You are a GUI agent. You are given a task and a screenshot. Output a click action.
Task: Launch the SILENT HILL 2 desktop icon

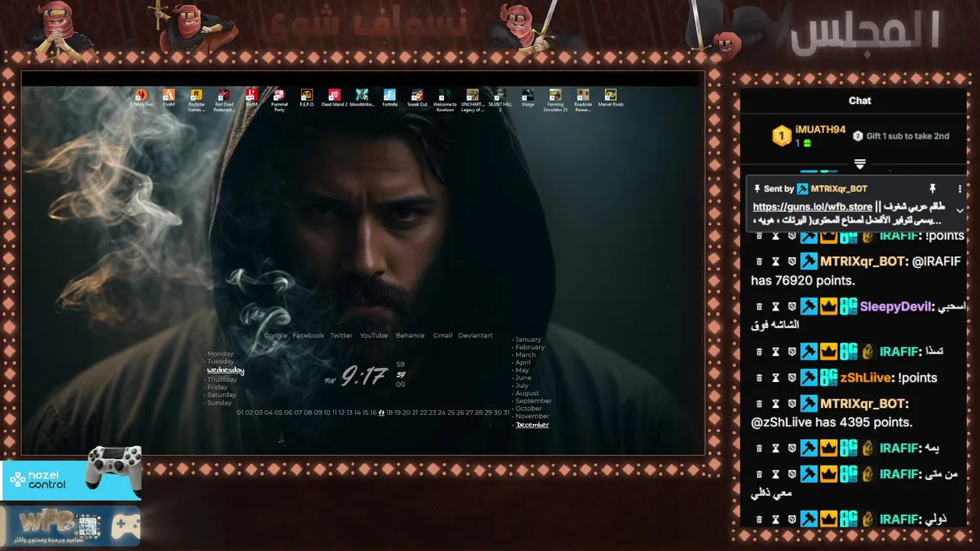[500, 100]
